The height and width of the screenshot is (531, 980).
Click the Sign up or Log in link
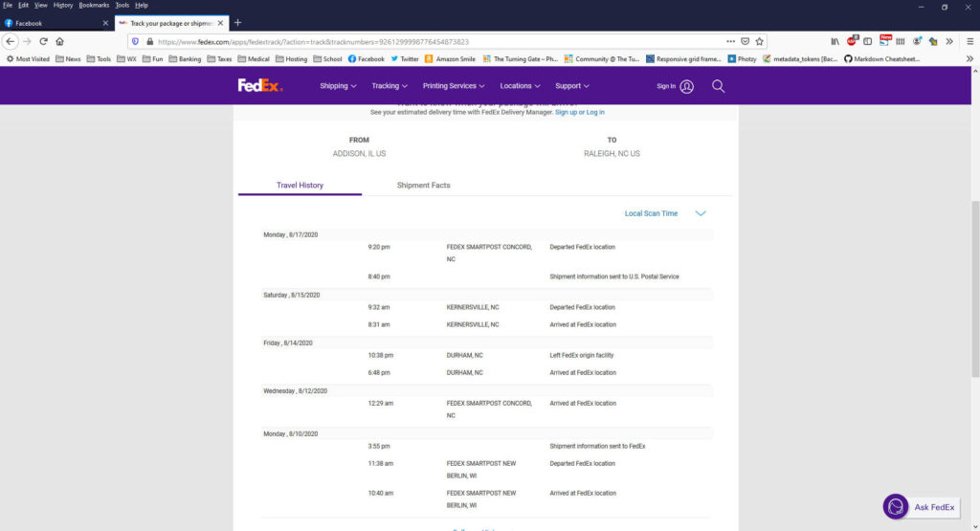tap(579, 112)
